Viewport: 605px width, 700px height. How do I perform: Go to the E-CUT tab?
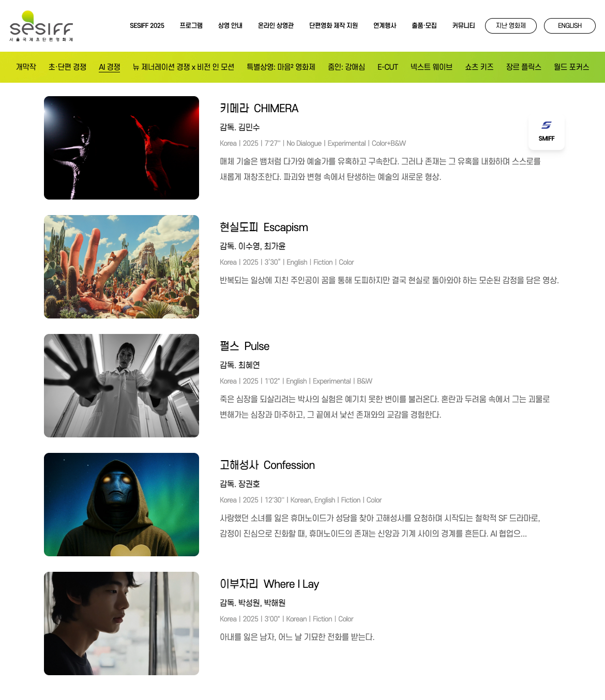388,67
